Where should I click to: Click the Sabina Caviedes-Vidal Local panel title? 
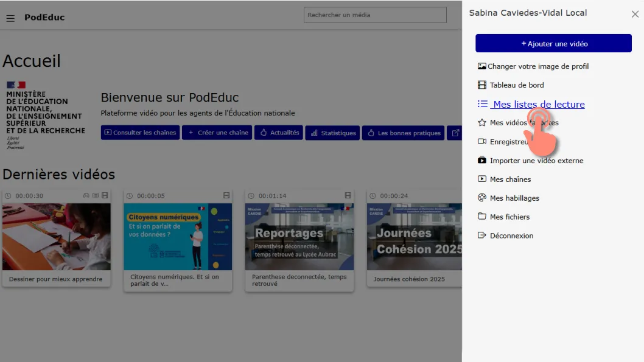(528, 13)
